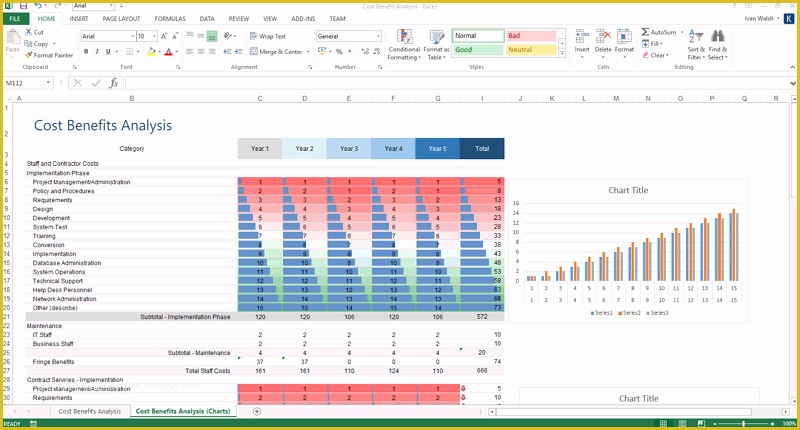800x430 pixels.
Task: Activate the Format Painter brush
Action: click(29, 55)
